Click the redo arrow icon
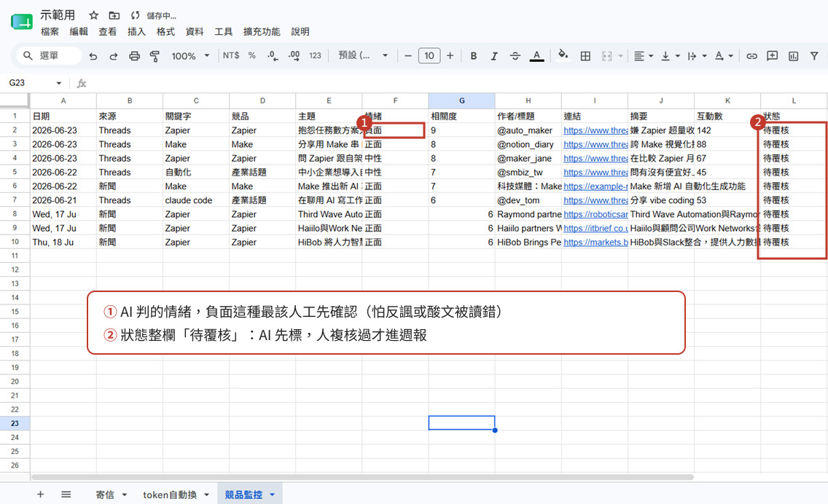This screenshot has width=828, height=504. [114, 56]
